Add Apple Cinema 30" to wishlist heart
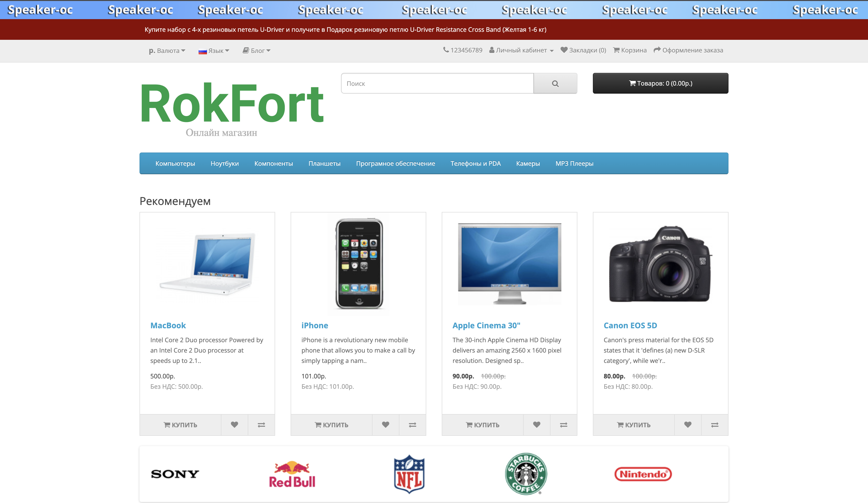 536,424
